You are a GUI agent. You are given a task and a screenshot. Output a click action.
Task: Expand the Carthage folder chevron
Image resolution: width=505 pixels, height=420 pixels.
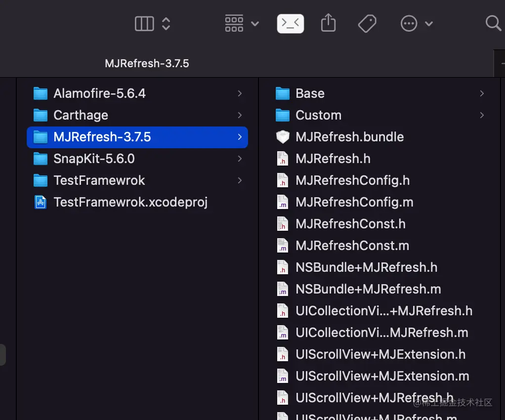240,115
